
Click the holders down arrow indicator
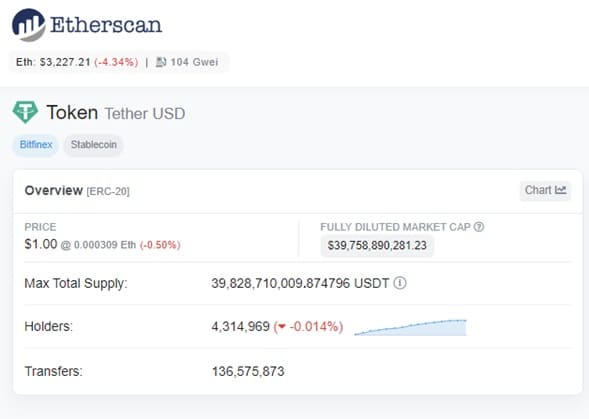tap(282, 327)
